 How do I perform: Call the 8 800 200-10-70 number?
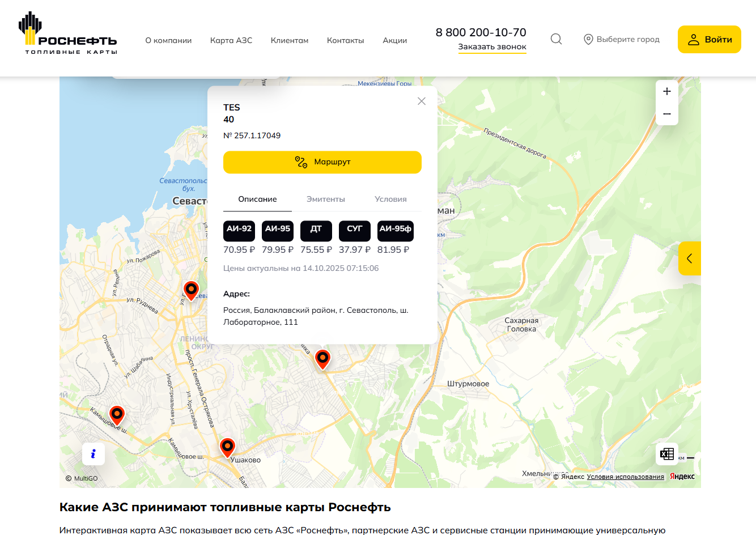[x=481, y=32]
